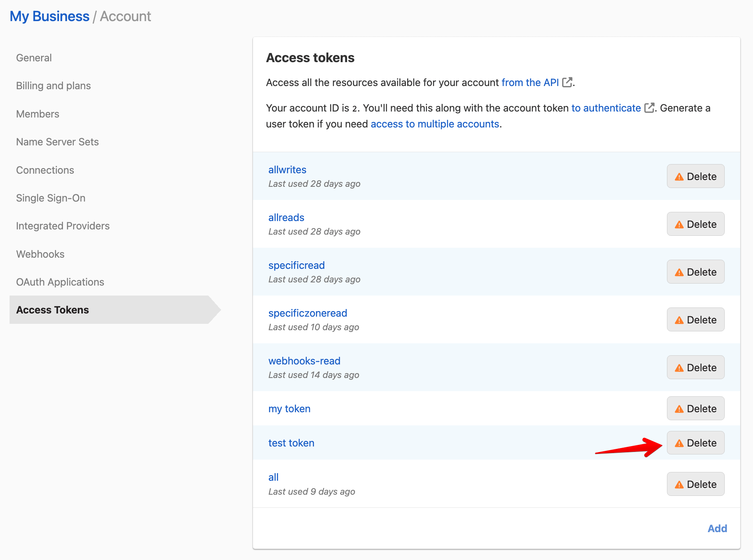
Task: Open the allreads token
Action: click(286, 217)
